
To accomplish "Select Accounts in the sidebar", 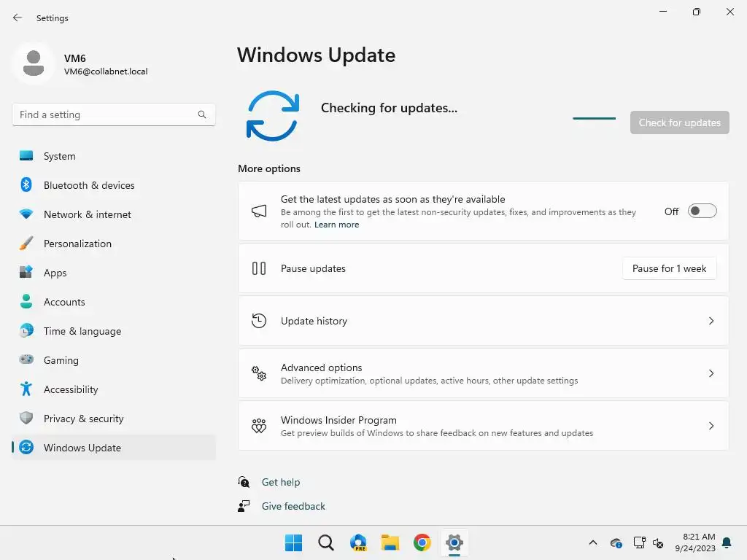I will pos(114,301).
